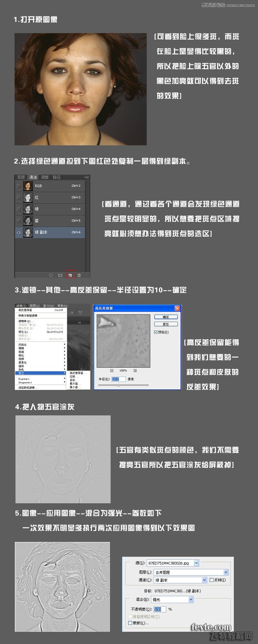258x644 pixels.
Task: Open the Channels panel flyout menu
Action: pyautogui.click(x=86, y=177)
